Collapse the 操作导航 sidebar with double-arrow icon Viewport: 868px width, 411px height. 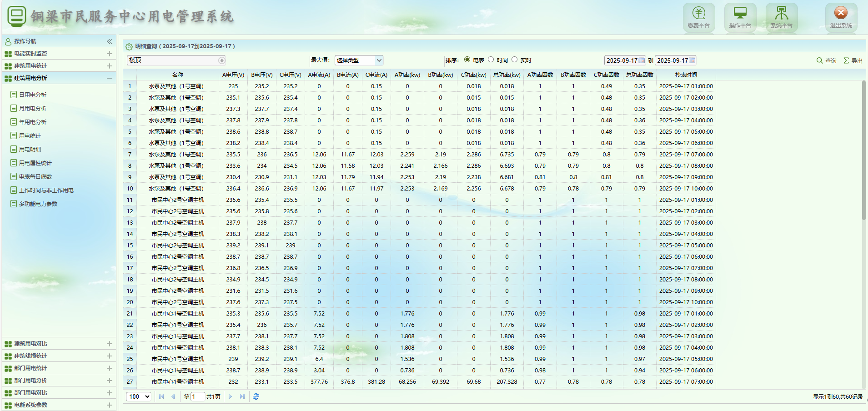click(x=110, y=41)
